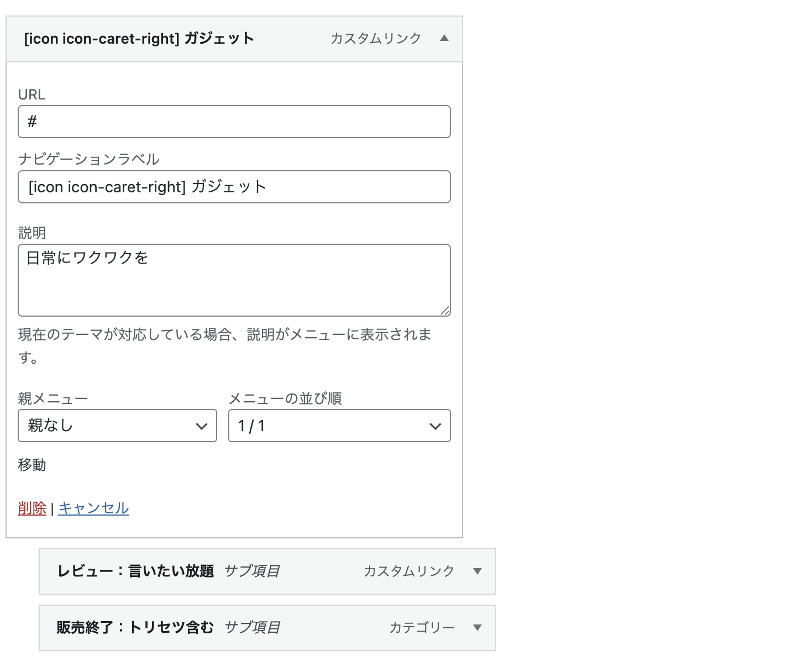
Task: Open the 親メニュー dropdown showing 親なし
Action: click(117, 426)
